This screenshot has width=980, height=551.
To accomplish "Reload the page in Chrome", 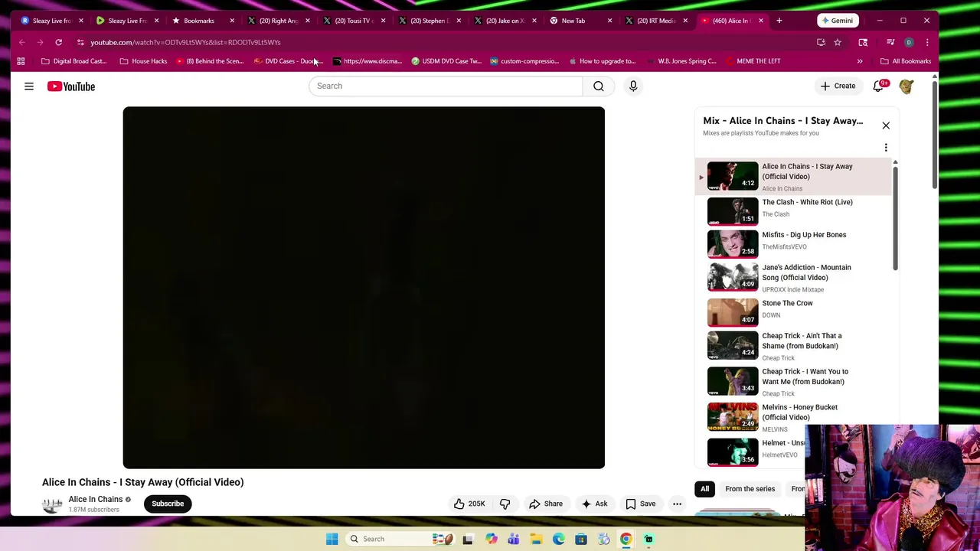I will coord(58,42).
